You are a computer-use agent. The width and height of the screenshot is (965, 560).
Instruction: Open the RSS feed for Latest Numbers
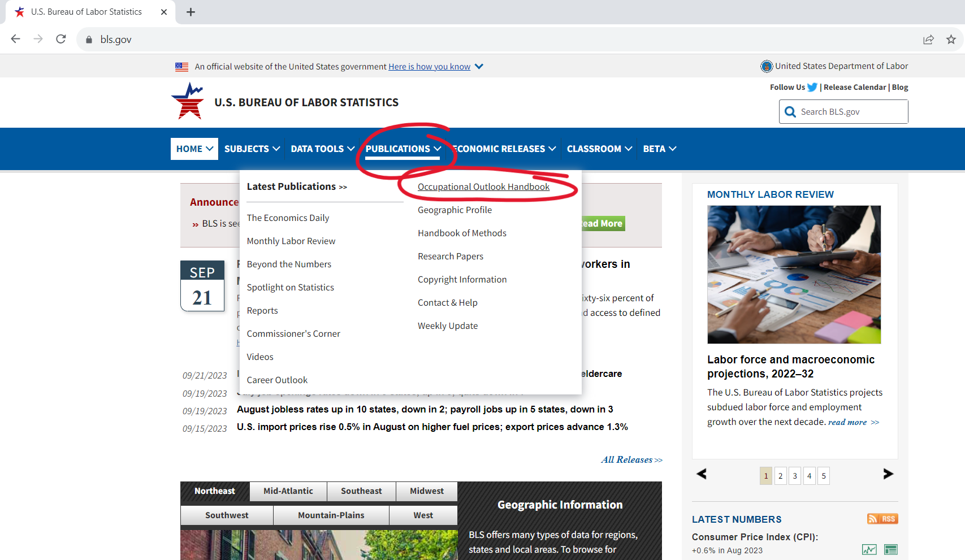882,518
